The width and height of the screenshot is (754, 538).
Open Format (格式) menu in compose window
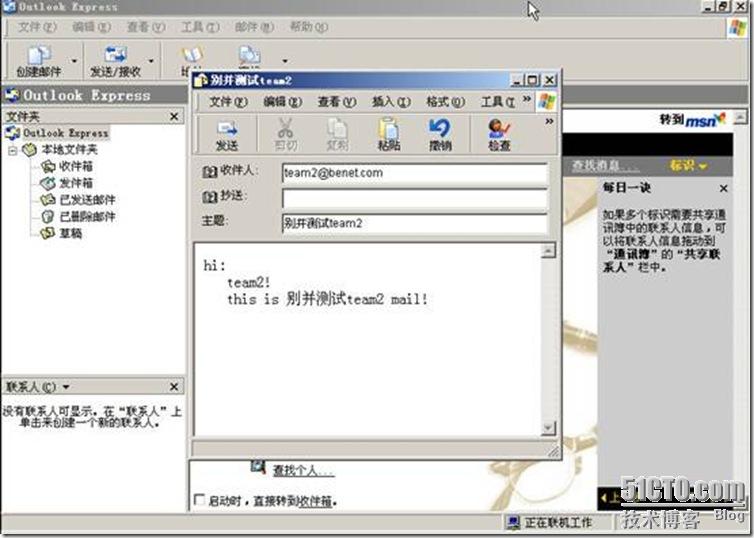click(x=445, y=102)
